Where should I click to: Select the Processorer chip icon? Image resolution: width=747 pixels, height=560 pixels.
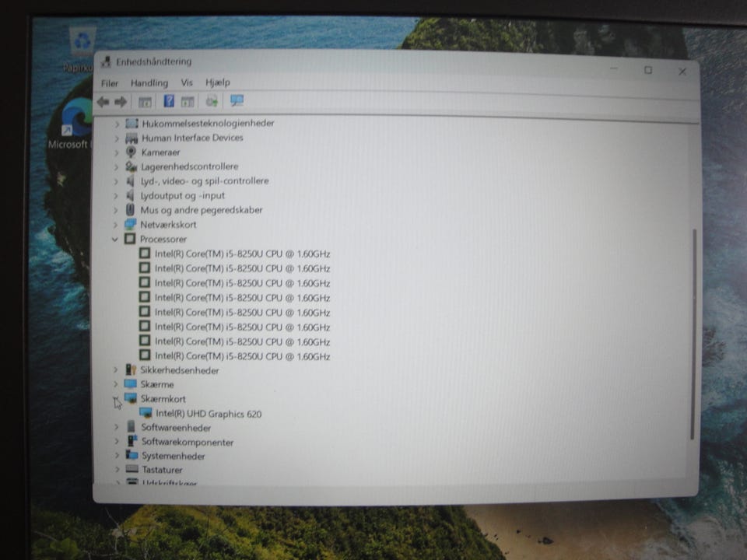tap(130, 239)
